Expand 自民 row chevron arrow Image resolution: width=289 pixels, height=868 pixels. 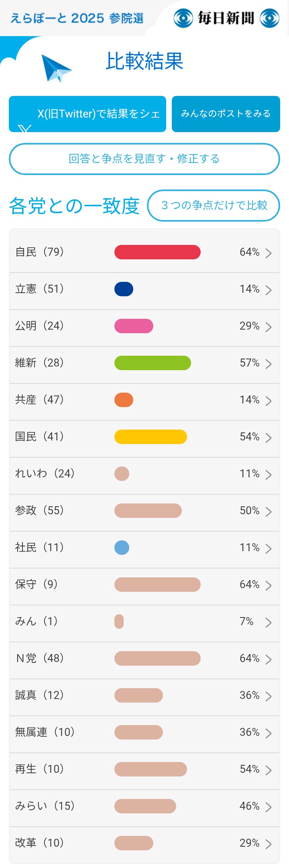(269, 253)
